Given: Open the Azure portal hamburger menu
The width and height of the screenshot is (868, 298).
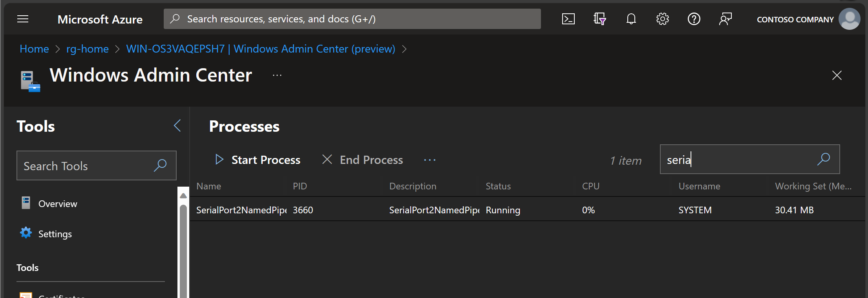Looking at the screenshot, I should point(23,19).
